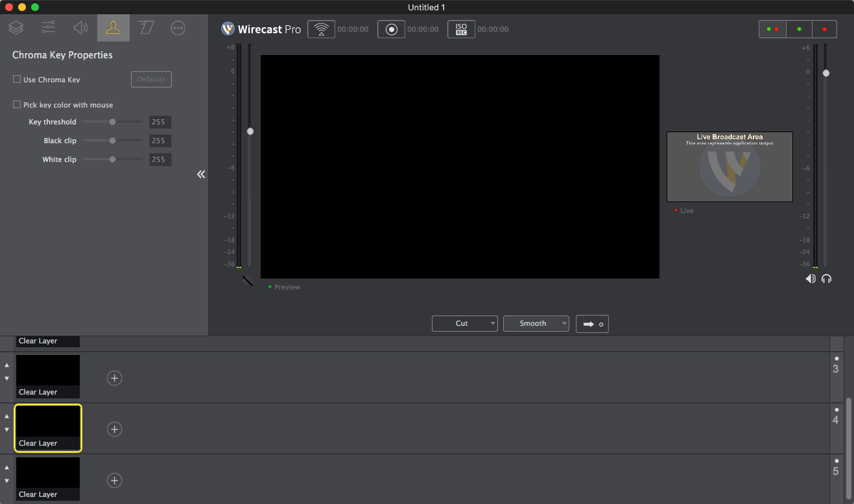854x504 pixels.
Task: Start recording with the record icon
Action: coord(391,29)
